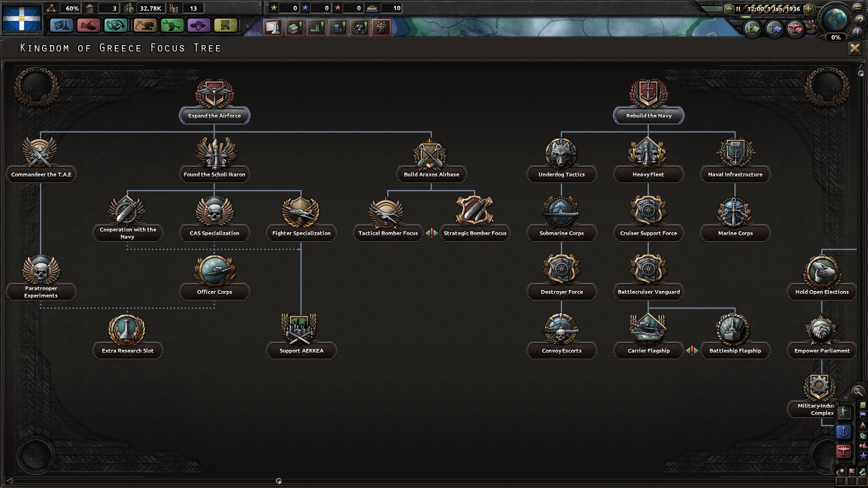Open the Trade menu icon
This screenshot has height=488, width=868.
pyautogui.click(x=116, y=26)
